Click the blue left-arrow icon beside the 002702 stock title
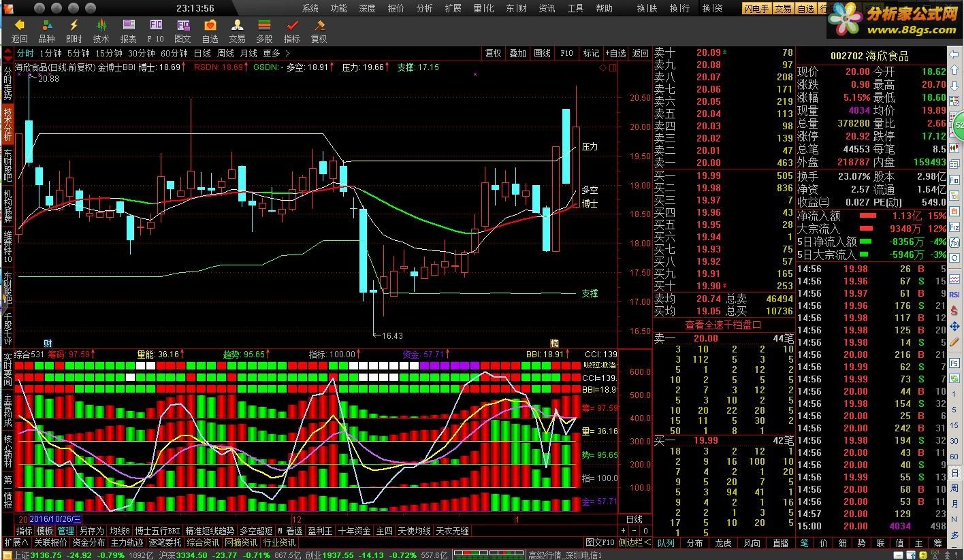 [x=953, y=54]
